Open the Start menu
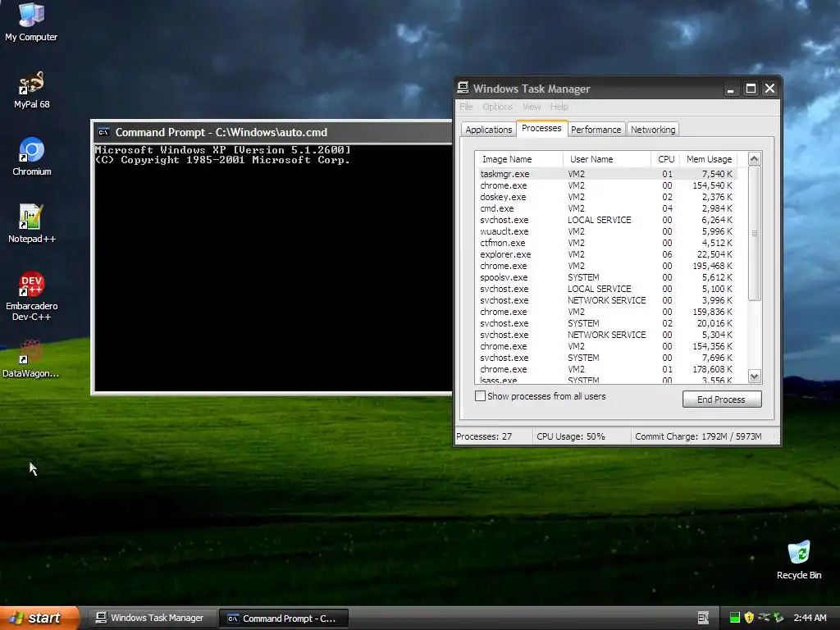 [39, 618]
